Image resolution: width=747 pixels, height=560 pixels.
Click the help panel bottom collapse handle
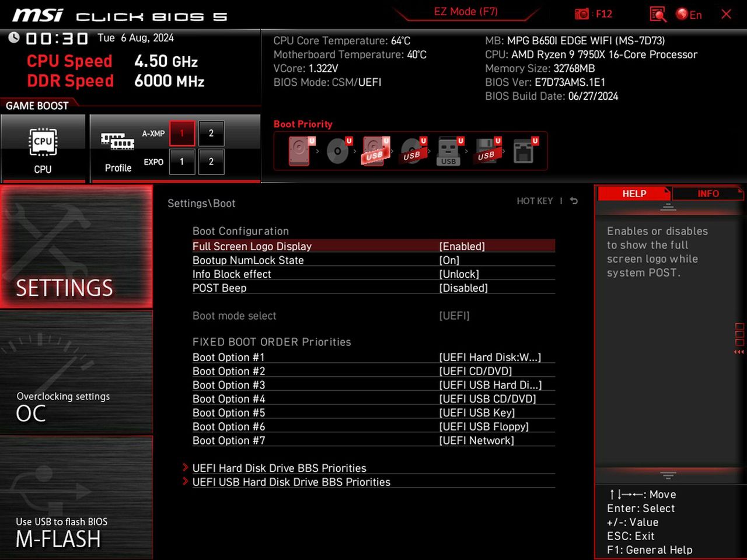668,475
